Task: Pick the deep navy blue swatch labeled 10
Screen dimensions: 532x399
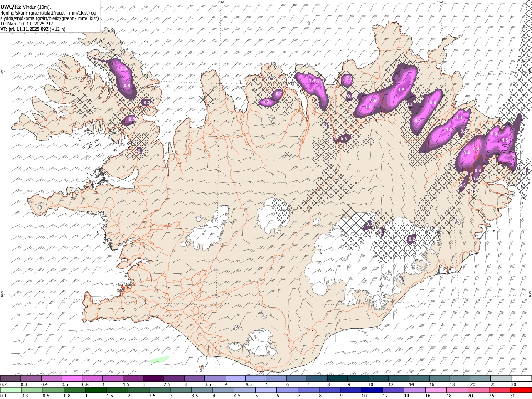Action: coord(372,390)
